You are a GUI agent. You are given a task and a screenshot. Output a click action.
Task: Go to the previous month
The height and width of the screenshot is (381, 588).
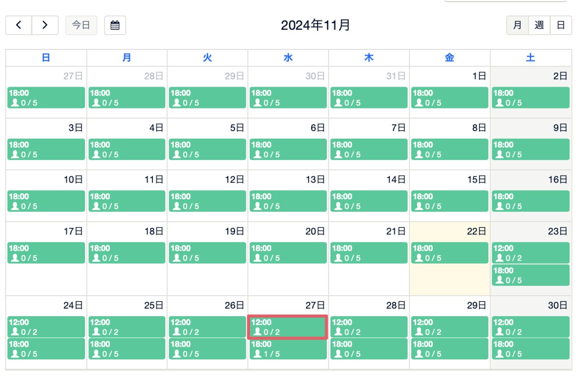point(18,25)
